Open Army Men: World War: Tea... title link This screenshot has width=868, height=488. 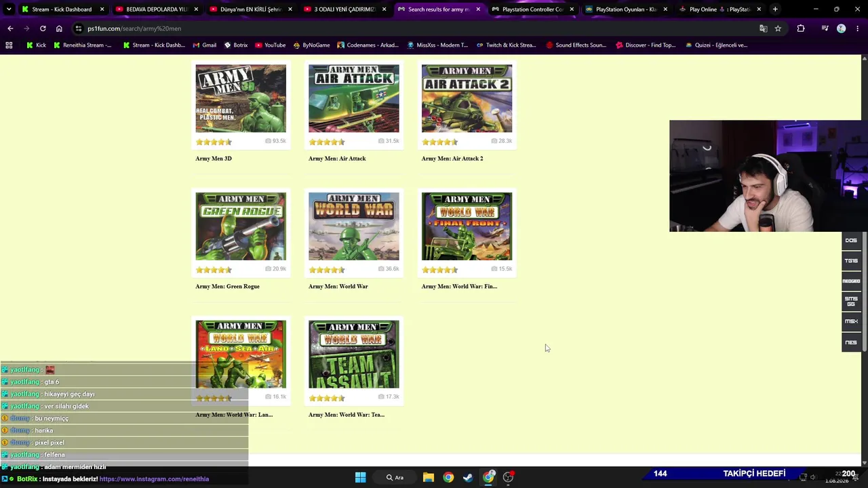click(x=347, y=415)
